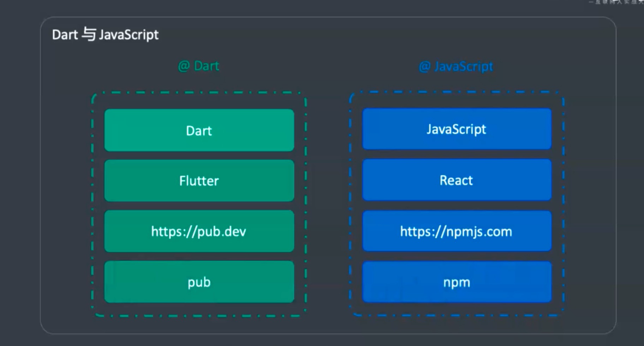Click the 'Dart 与 JavaScript' slide title
644x346 pixels.
point(105,35)
